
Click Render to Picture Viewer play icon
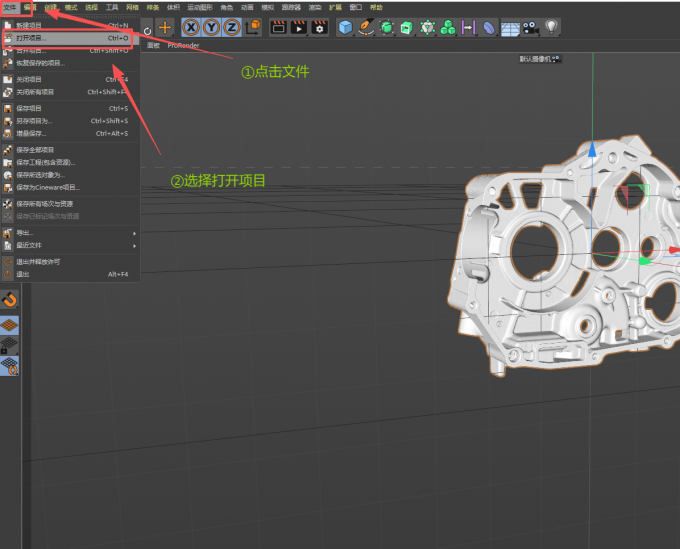(298, 28)
